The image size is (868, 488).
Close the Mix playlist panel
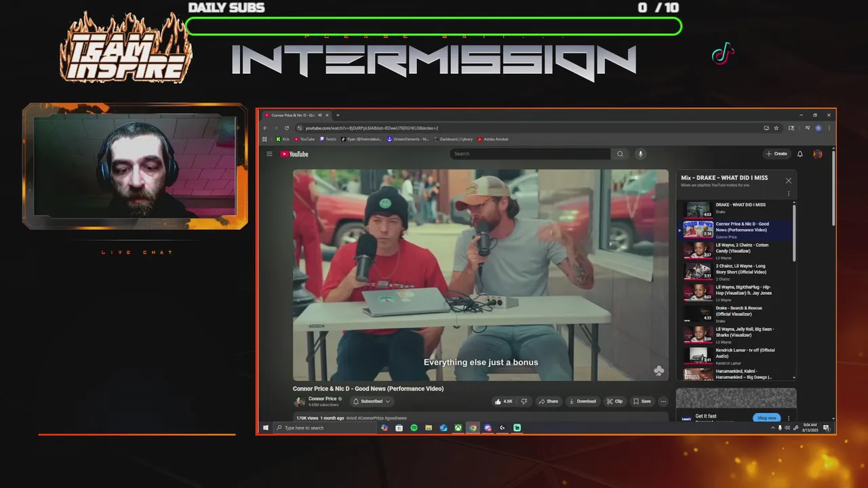(x=788, y=180)
